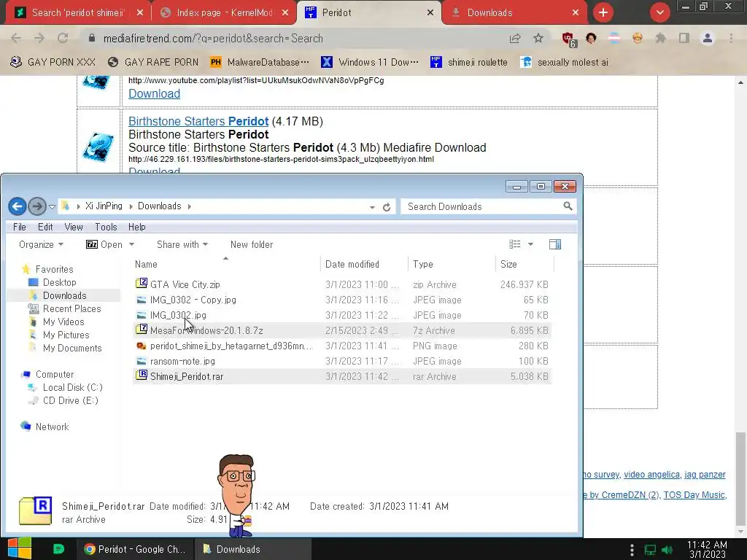Click the Windows Start button
The width and height of the screenshot is (747, 560).
click(20, 548)
